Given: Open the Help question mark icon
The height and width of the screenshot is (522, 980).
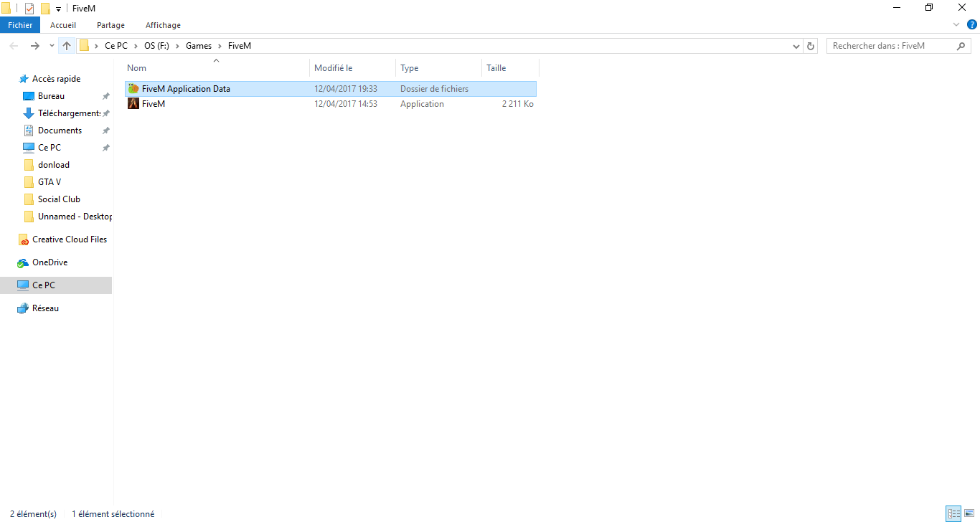Looking at the screenshot, I should coord(972,25).
